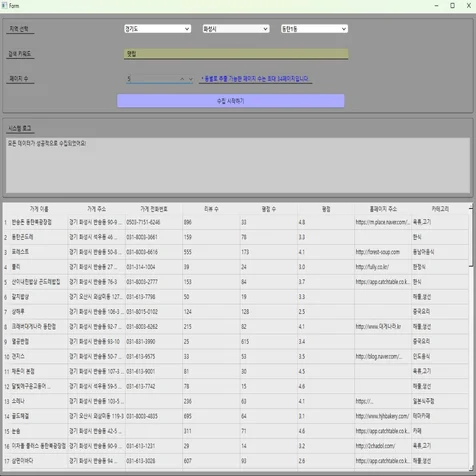Viewport: 476px width, 476px height.
Task: Click the 가게 이름 column header
Action: 39,209
